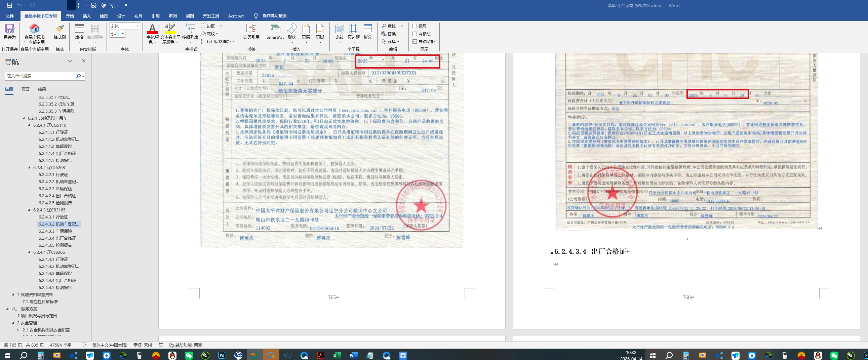Apply justify alignment from the quick access toolbar
Viewport: 868px width, 360px height.
pos(71,5)
